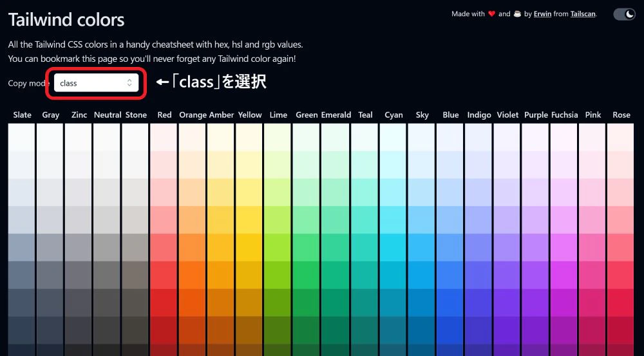Copy the Purple 600 swatch

[x=536, y=302]
